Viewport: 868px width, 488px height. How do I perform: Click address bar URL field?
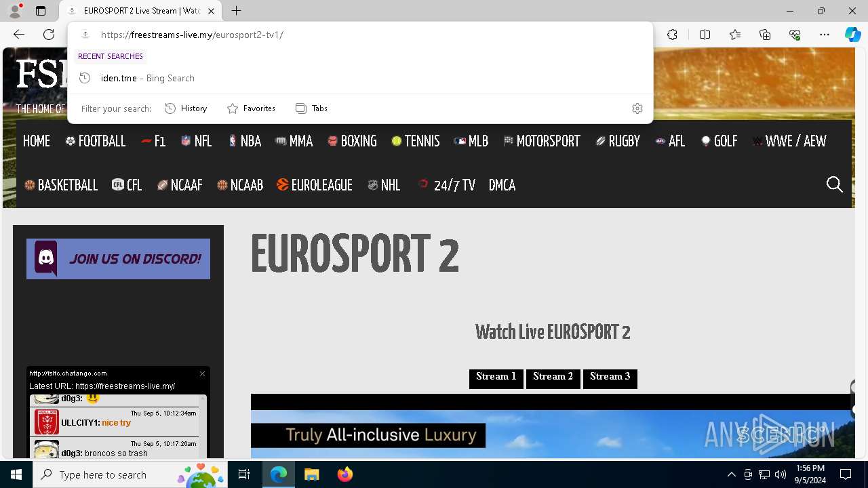(x=359, y=35)
